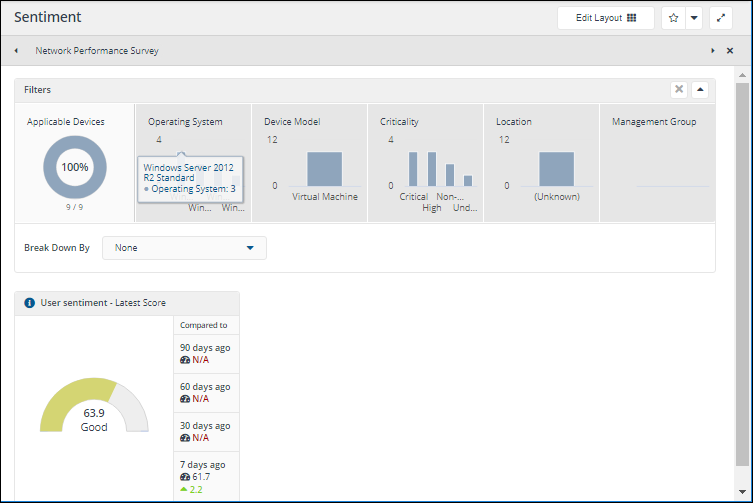This screenshot has height=503, width=753.
Task: Select the Critical bar in Criticality filter
Action: pos(413,168)
